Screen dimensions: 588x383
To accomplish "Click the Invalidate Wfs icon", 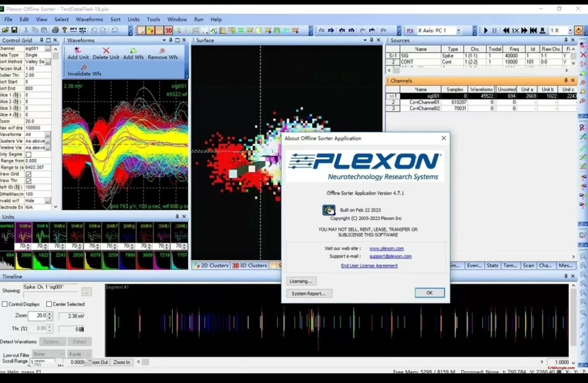I will (x=84, y=70).
